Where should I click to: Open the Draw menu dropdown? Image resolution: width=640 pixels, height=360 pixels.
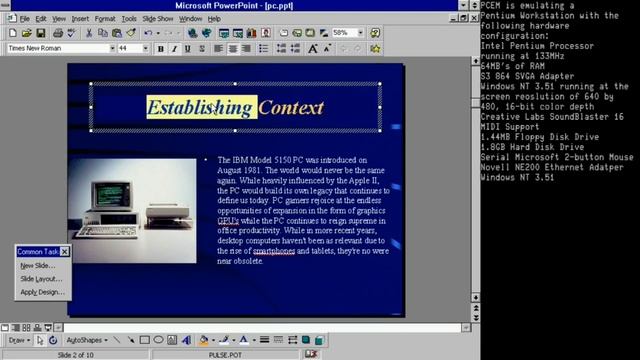click(x=19, y=340)
